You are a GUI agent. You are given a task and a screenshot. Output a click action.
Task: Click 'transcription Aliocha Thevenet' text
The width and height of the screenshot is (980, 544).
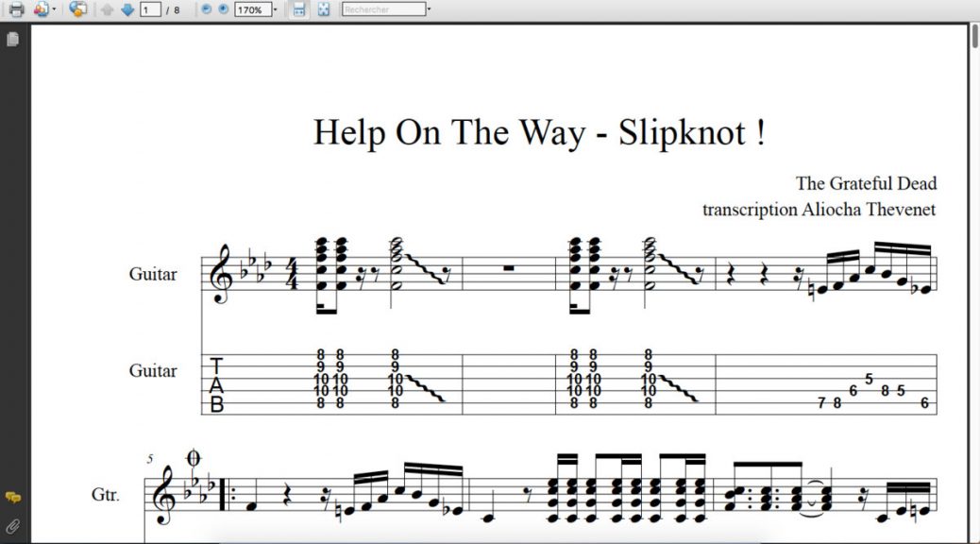pyautogui.click(x=819, y=209)
